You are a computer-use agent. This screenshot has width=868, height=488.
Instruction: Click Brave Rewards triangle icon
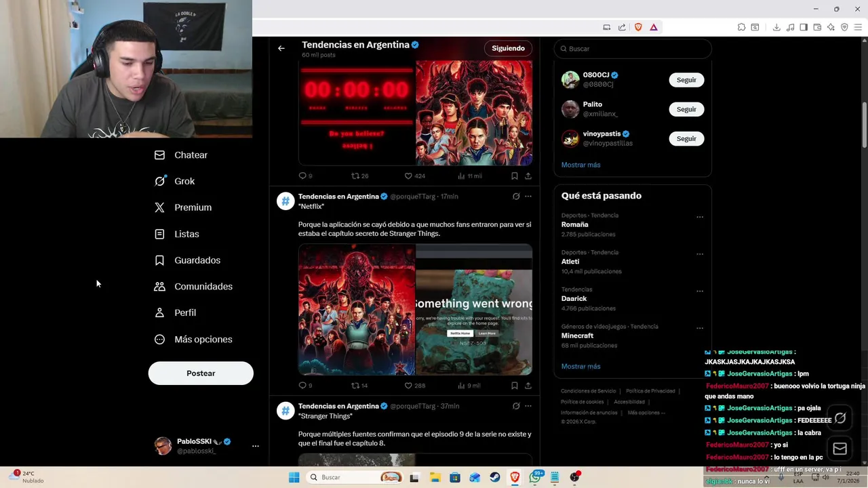(654, 27)
